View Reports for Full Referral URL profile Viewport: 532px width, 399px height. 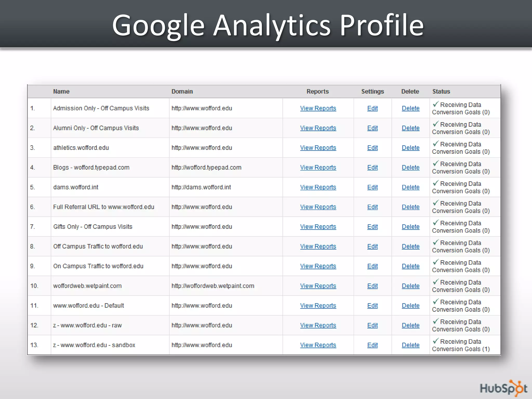(x=318, y=207)
